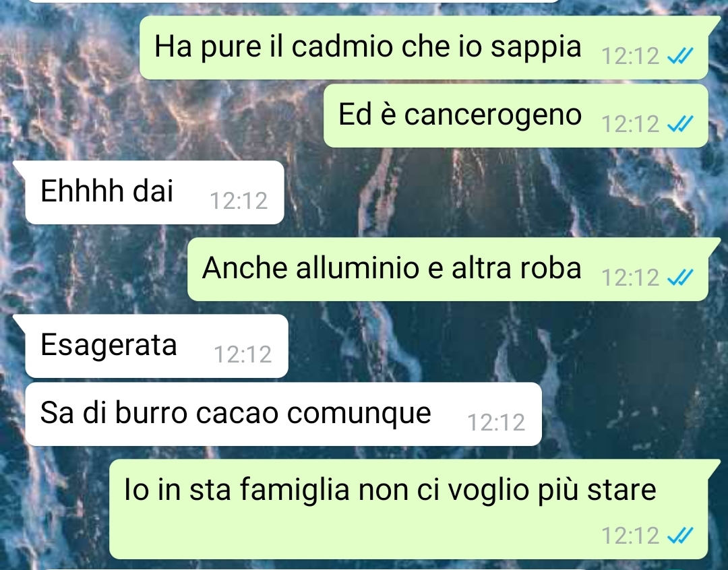
Task: Click read ticks on 'Anche alluminio' message
Action: pyautogui.click(x=679, y=278)
